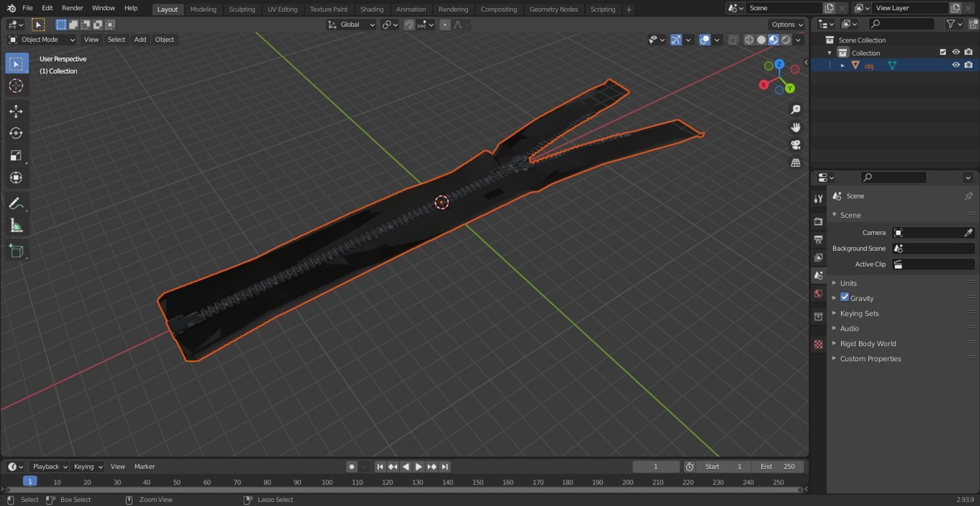980x506 pixels.
Task: Open the Output properties tab
Action: (818, 239)
